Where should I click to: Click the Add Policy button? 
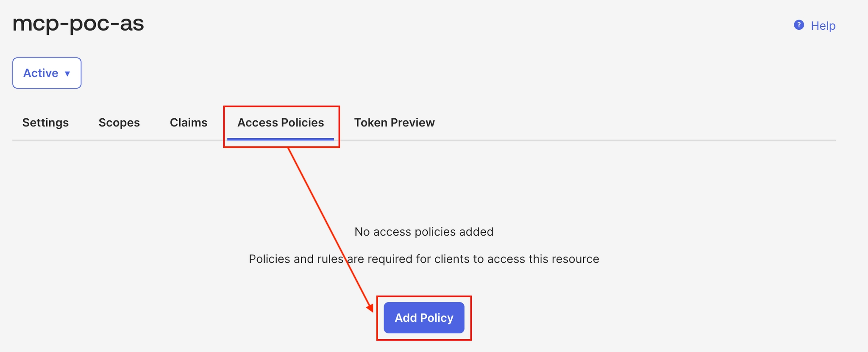[424, 318]
